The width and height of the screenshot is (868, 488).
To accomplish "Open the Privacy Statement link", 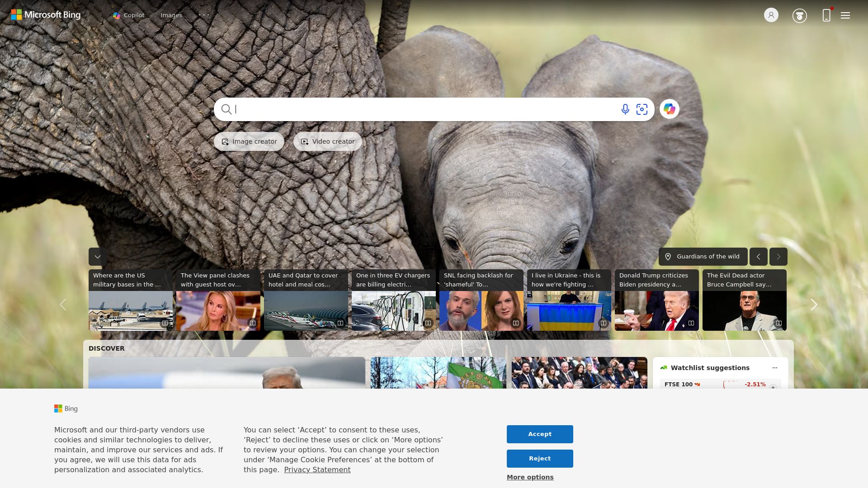I will [x=317, y=469].
